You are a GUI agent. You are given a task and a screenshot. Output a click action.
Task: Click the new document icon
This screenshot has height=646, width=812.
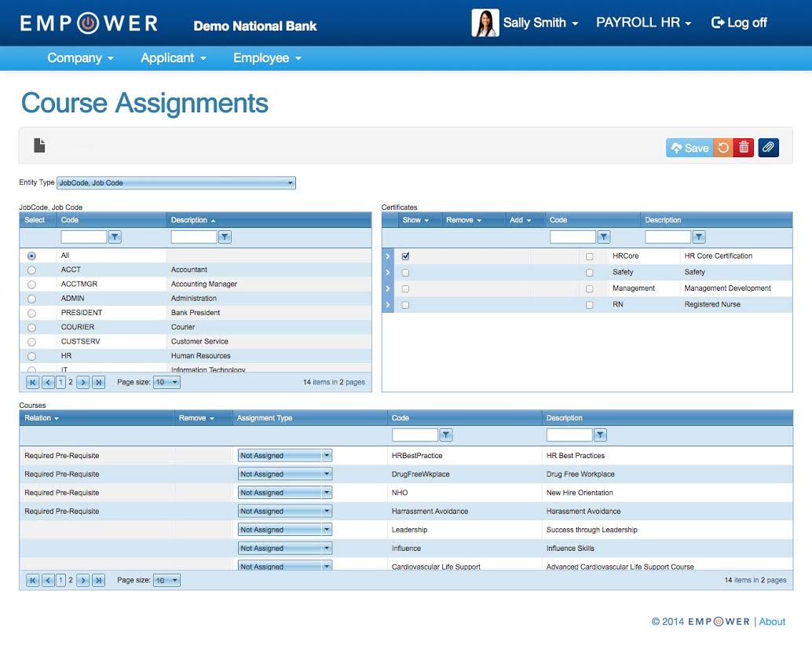coord(39,145)
